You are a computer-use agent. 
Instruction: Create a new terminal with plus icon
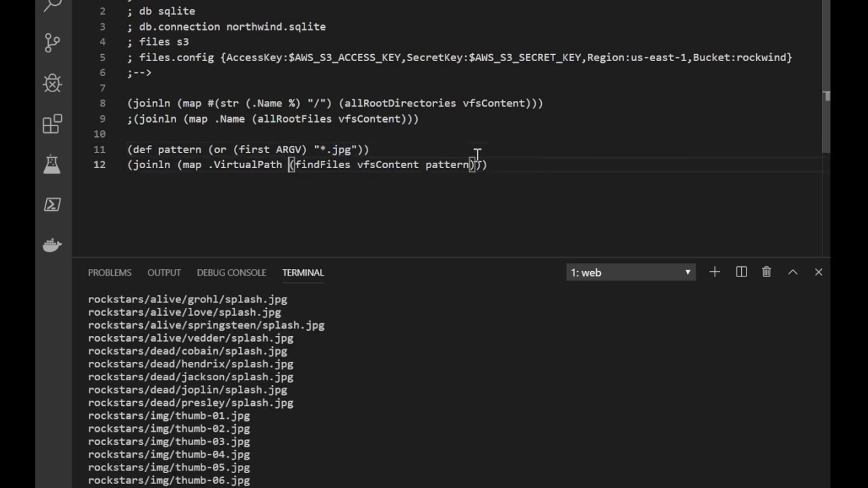coord(715,272)
